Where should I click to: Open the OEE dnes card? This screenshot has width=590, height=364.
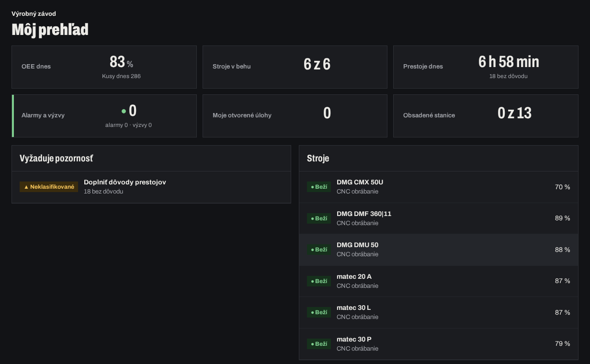104,67
